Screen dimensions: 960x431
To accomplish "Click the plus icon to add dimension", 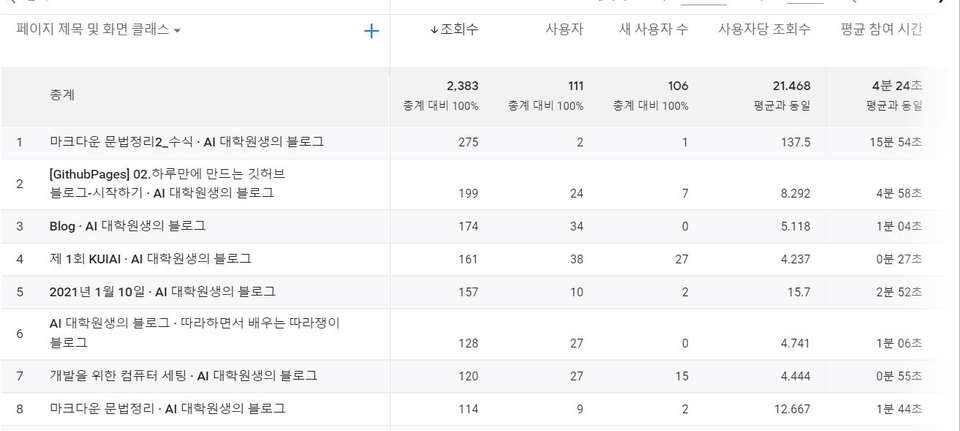I will 371,31.
